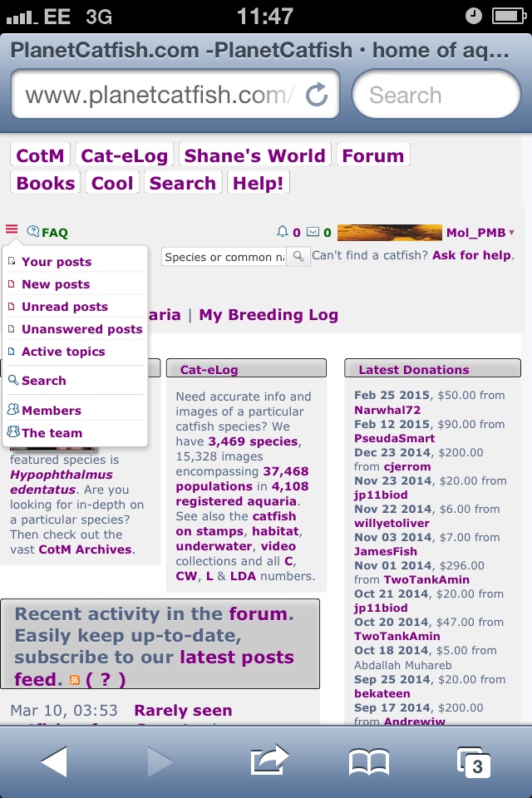
Task: Open the Search navigation tab
Action: (182, 183)
